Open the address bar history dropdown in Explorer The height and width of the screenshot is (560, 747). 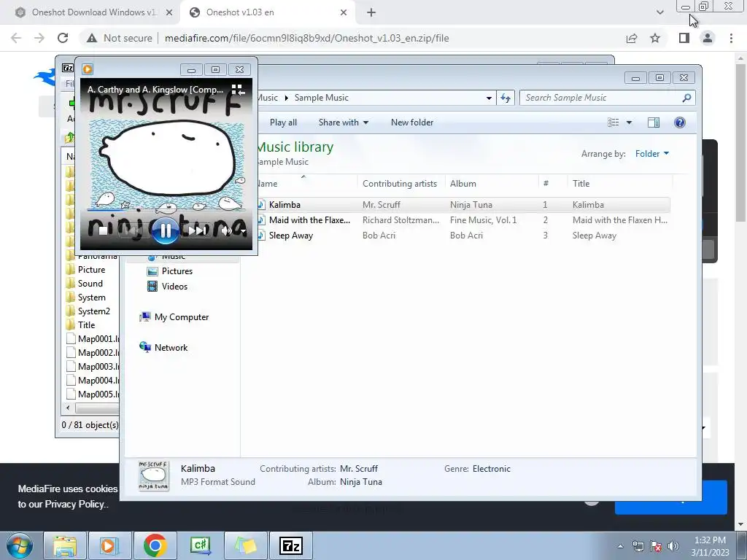[x=489, y=98]
